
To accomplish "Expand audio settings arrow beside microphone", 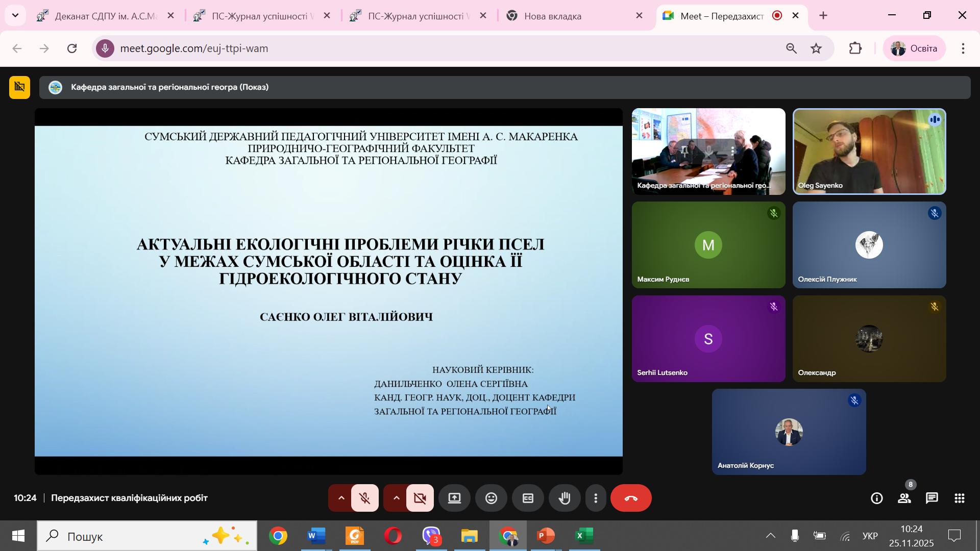I will [341, 498].
